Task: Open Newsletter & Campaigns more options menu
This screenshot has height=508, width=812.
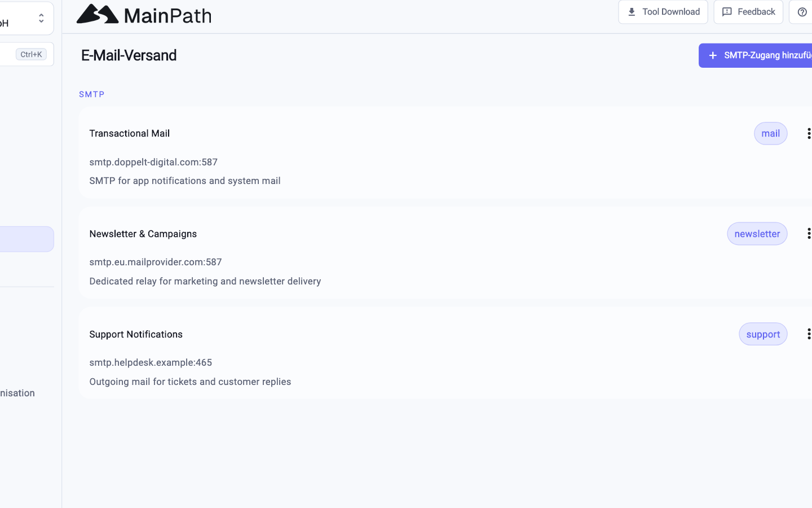Action: click(x=809, y=234)
